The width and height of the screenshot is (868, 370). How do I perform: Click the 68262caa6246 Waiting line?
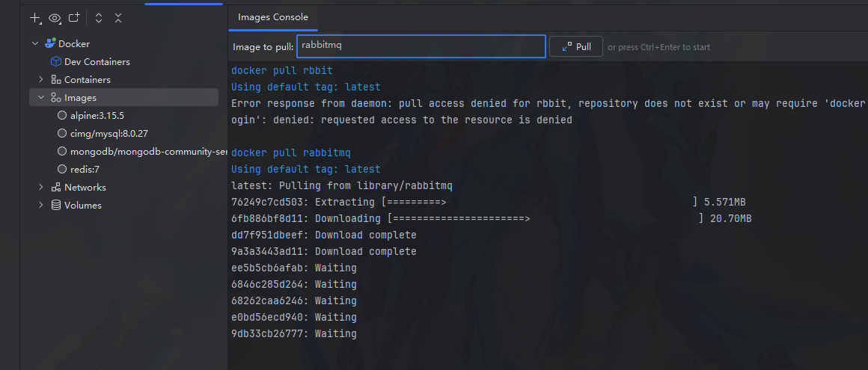[x=294, y=301]
